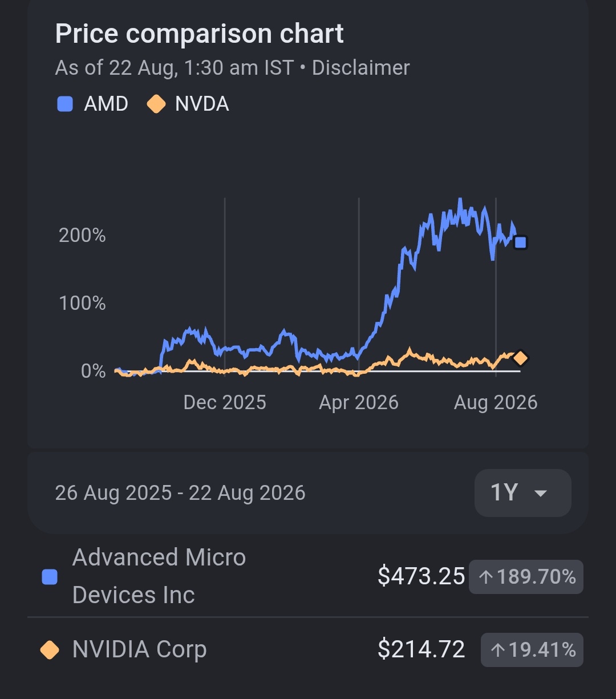Screen dimensions: 616x699
Task: Select the NVDA legend label
Action: click(202, 104)
